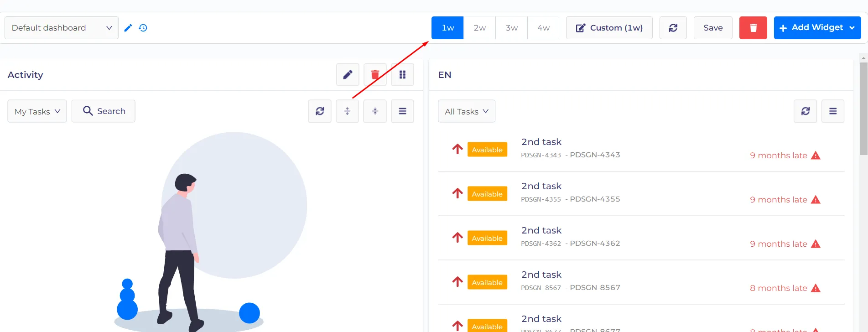Image resolution: width=868 pixels, height=332 pixels.
Task: Open the 2nd task titled PDSGN-4362
Action: tap(541, 230)
